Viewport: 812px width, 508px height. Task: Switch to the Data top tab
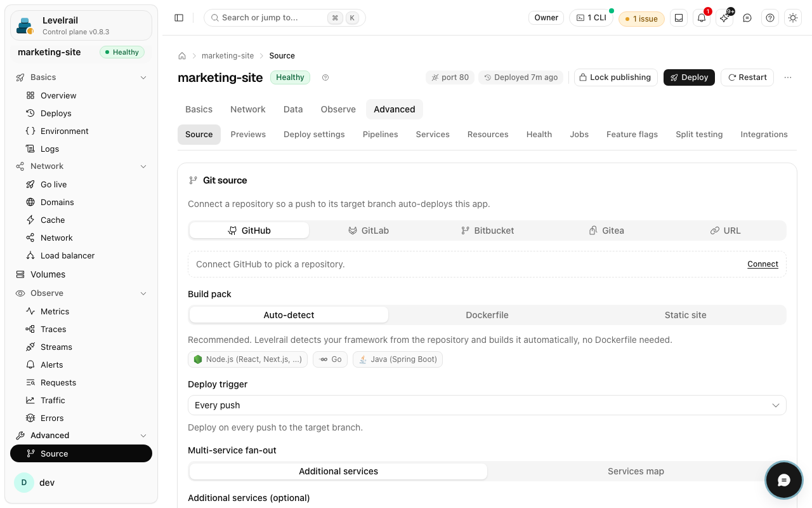(x=293, y=109)
